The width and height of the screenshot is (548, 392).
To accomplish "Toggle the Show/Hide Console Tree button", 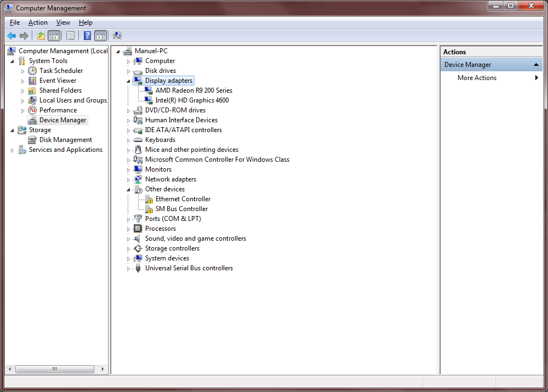I will click(54, 36).
